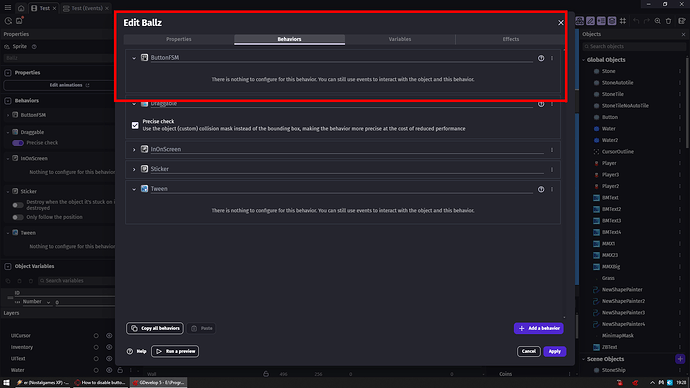Open help for ButtonFSM behavior

[x=541, y=58]
